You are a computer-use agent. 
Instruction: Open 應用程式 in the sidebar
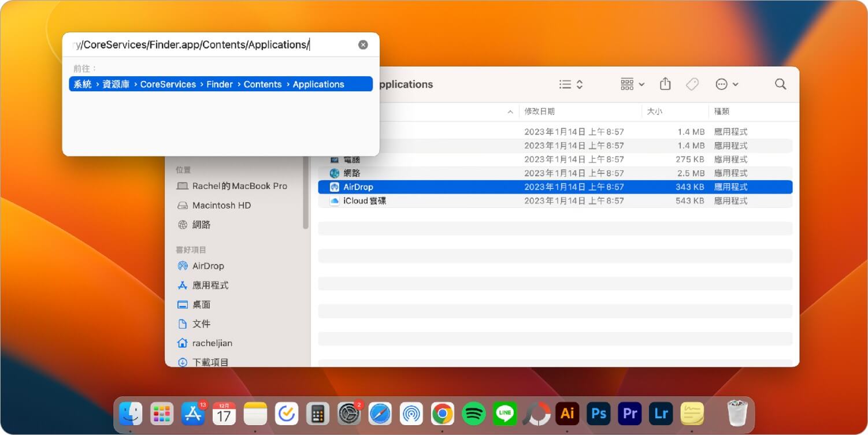pyautogui.click(x=203, y=285)
